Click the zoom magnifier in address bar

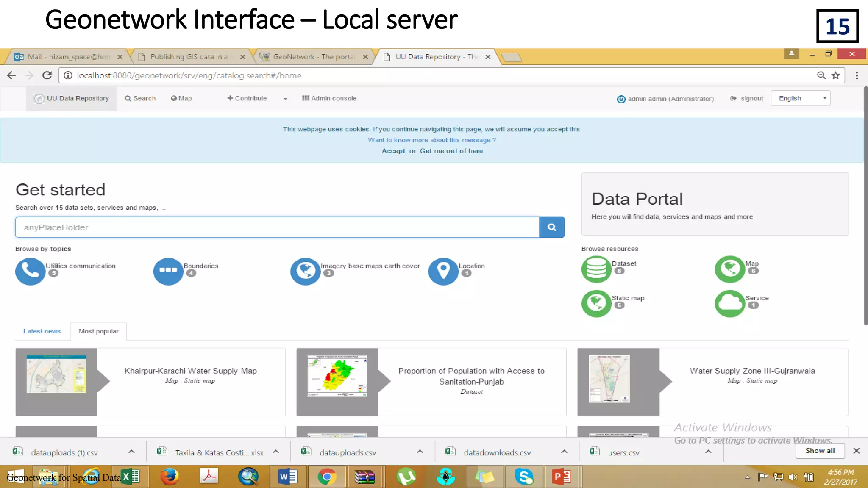821,75
